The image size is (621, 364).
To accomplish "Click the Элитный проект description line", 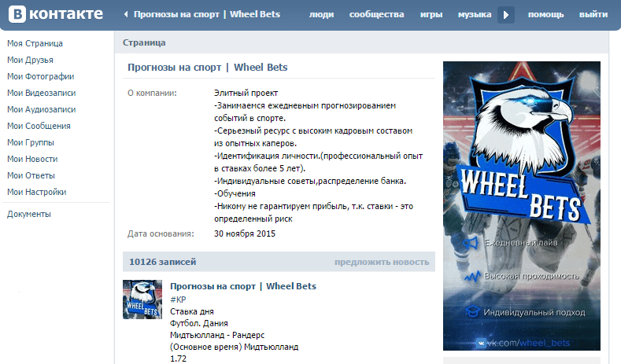I will [246, 93].
